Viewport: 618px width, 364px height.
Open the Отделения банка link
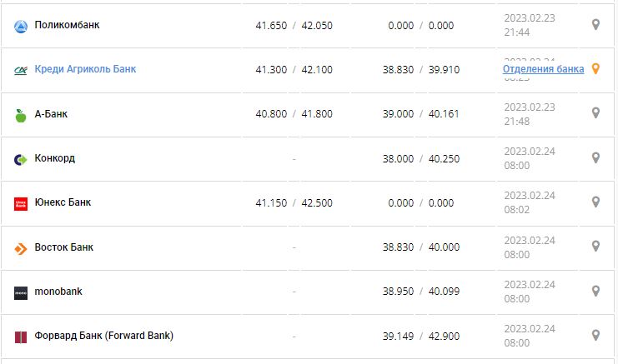pyautogui.click(x=543, y=69)
